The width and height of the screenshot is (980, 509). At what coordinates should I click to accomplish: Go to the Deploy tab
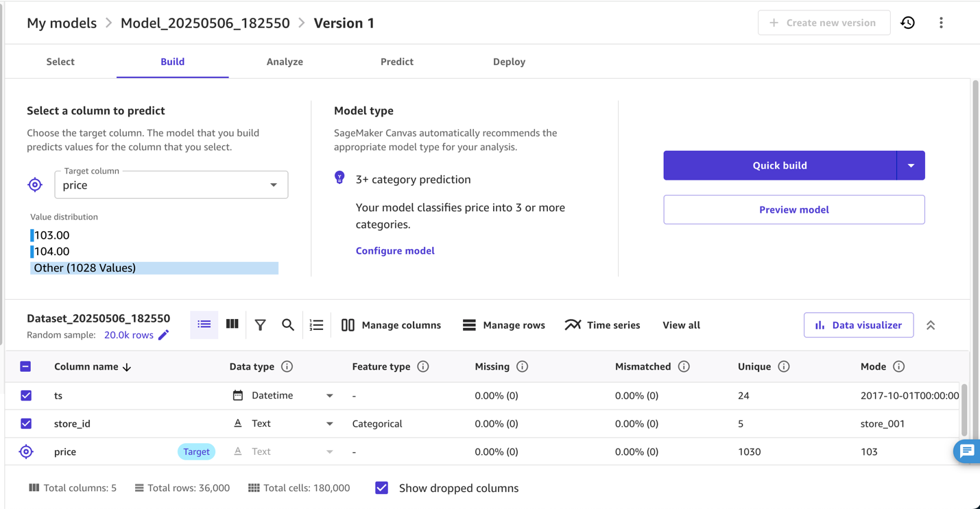point(509,61)
